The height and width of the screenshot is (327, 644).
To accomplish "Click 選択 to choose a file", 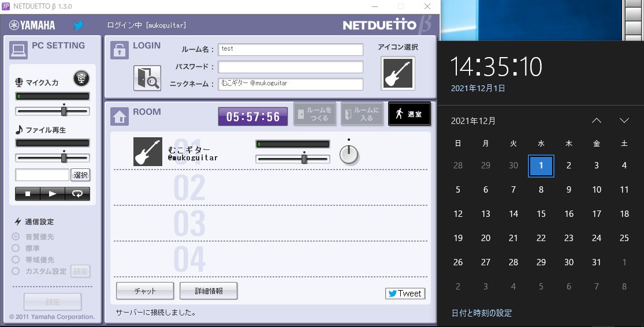I will 80,175.
